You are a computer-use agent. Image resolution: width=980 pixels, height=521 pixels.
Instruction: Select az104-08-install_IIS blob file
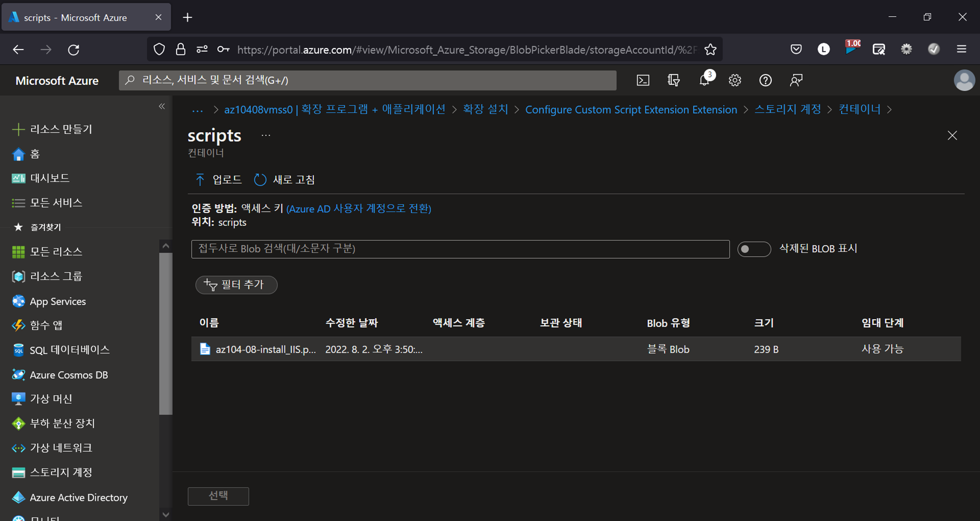266,349
